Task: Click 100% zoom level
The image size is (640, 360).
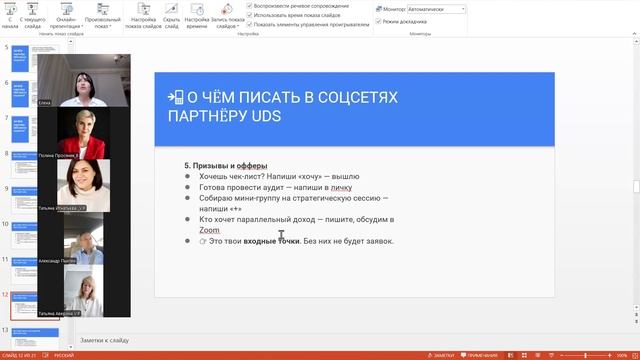Action: (622, 356)
